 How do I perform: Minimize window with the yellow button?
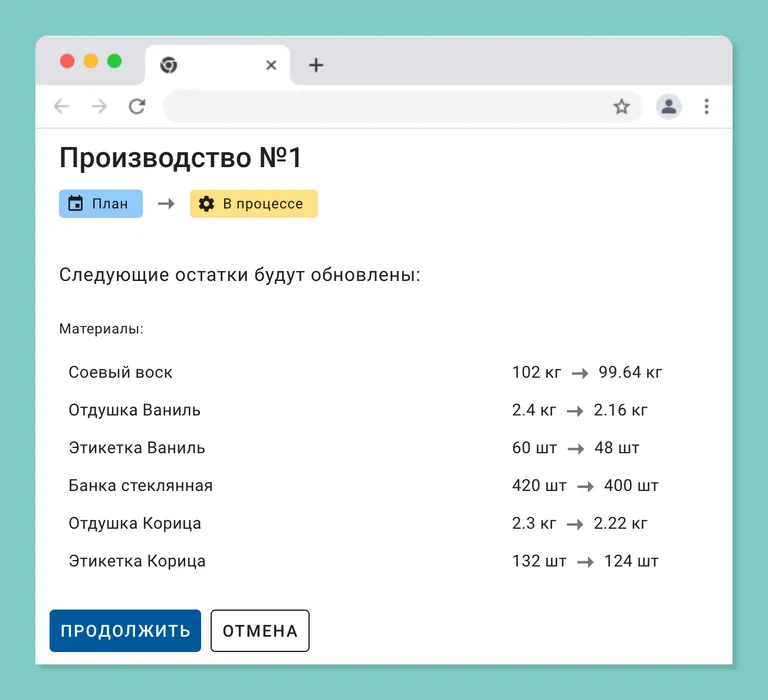click(x=91, y=61)
